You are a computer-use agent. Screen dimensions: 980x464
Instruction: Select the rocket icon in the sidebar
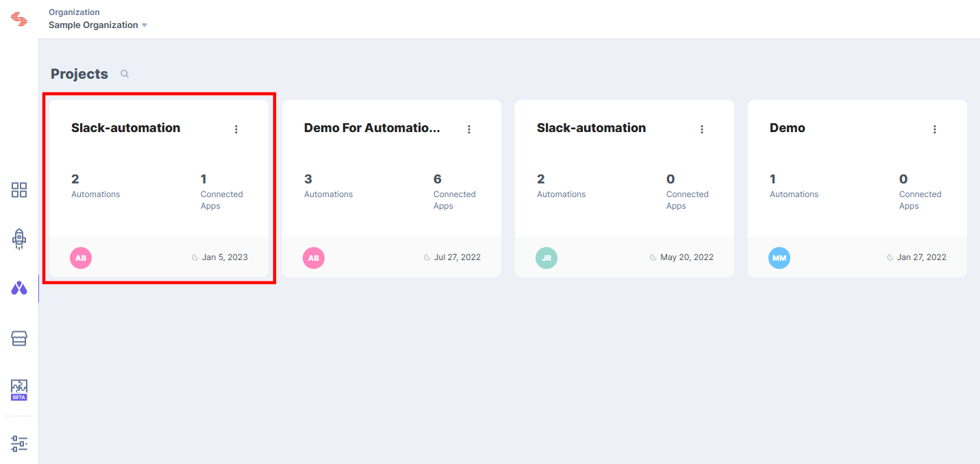click(18, 239)
